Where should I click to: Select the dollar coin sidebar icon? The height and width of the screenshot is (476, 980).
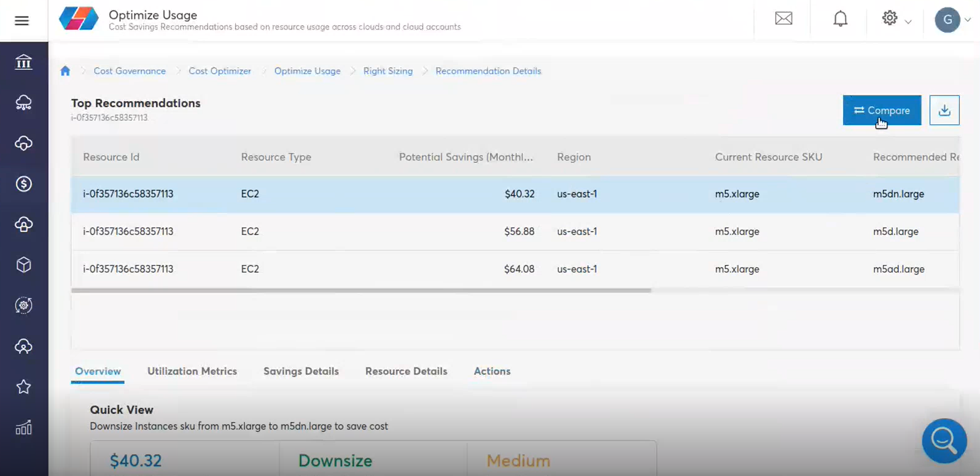tap(23, 183)
